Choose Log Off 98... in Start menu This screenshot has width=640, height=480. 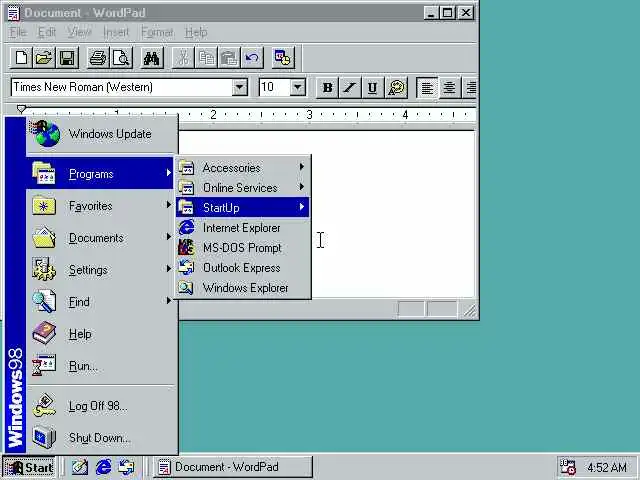pos(101,406)
